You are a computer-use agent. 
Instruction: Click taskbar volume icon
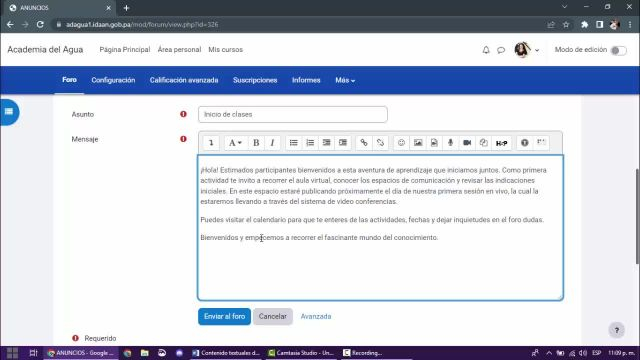(583, 353)
